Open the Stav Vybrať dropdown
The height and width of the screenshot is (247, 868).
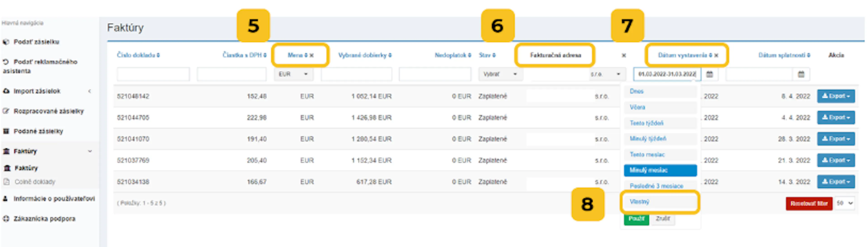pos(501,74)
